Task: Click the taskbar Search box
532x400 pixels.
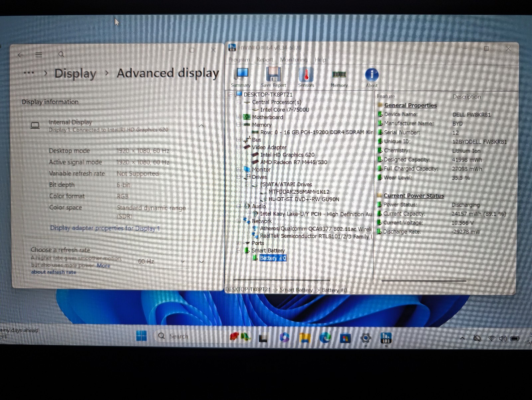Action: click(x=188, y=336)
